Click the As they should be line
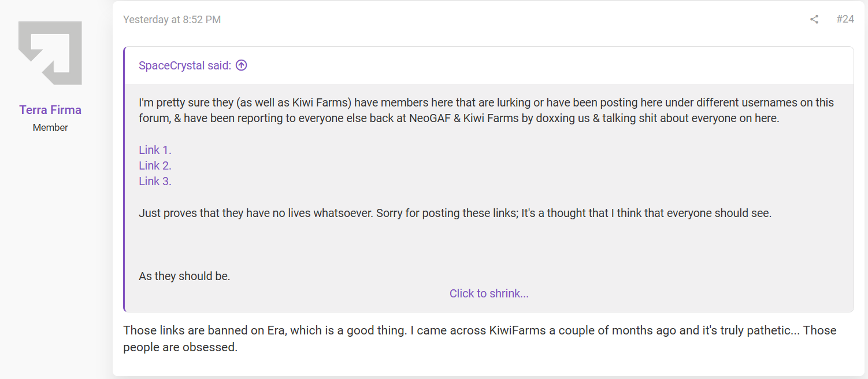Image resolution: width=868 pixels, height=379 pixels. click(184, 276)
